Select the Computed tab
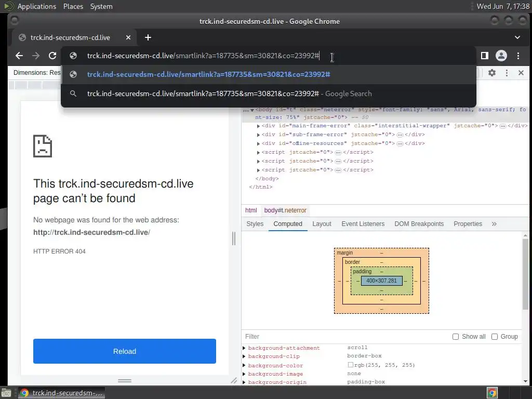The height and width of the screenshot is (399, 532). click(x=288, y=224)
